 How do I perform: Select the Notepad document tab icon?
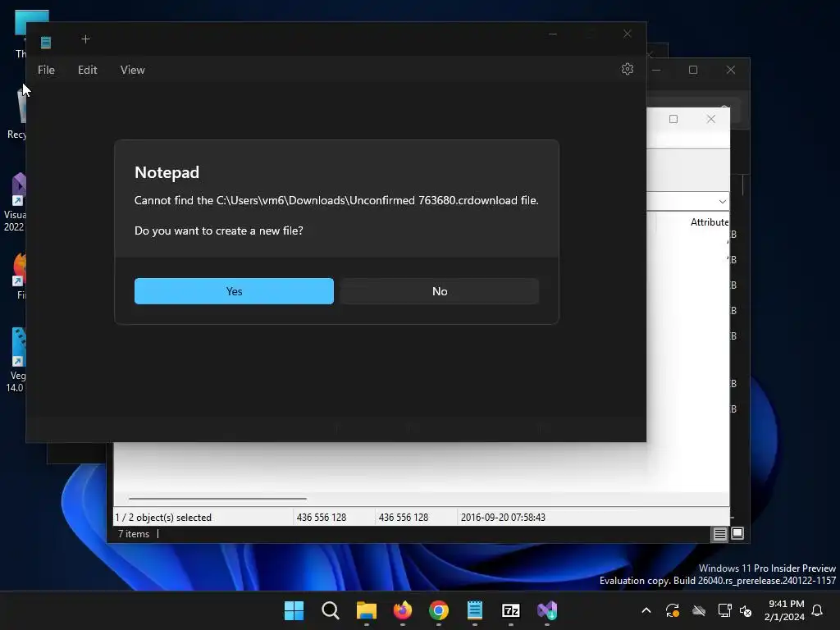(x=46, y=42)
